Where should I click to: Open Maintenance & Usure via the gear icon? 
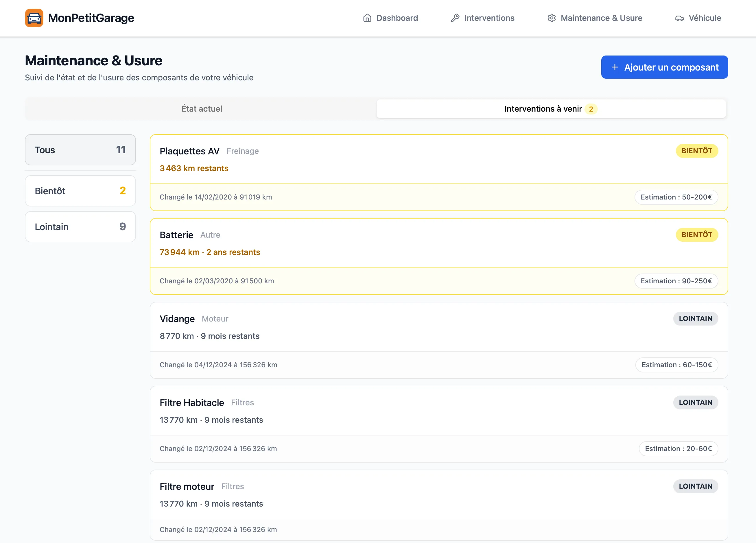(552, 18)
